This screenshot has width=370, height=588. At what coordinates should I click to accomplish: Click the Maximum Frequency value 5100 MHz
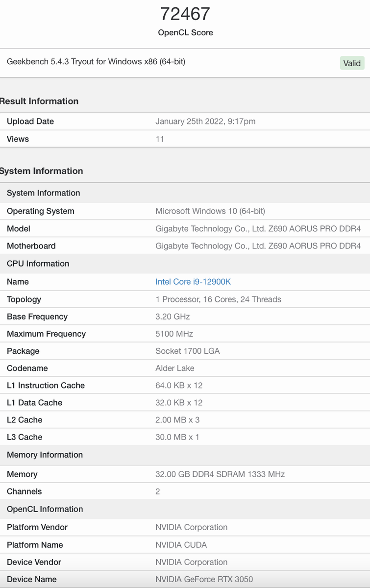pyautogui.click(x=174, y=334)
